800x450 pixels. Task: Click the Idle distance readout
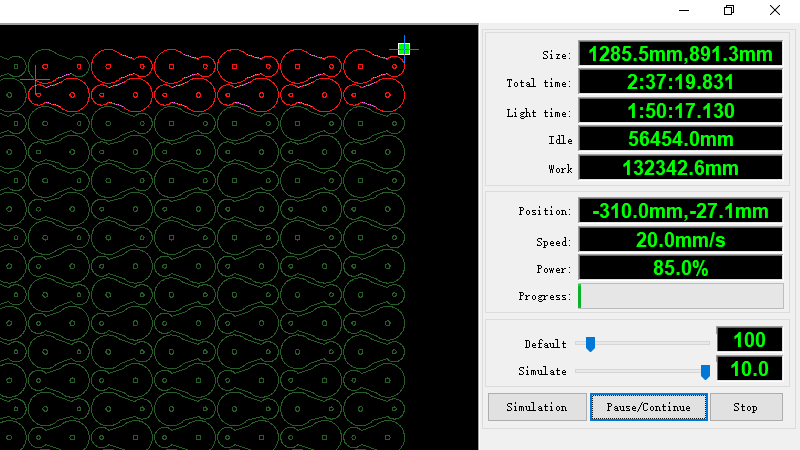[x=681, y=140]
